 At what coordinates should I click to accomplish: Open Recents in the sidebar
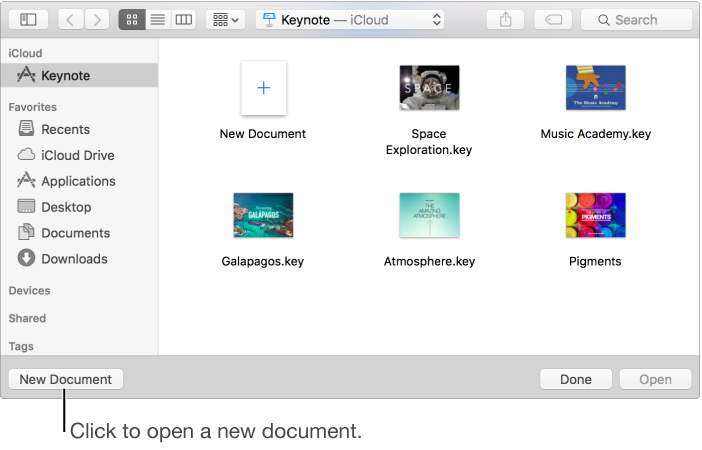(x=79, y=129)
